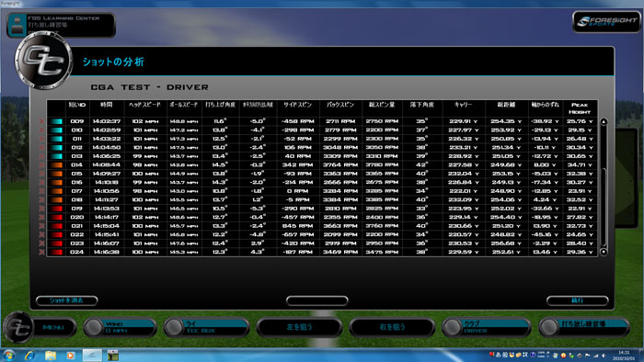Click the clear shots button

pos(66,300)
